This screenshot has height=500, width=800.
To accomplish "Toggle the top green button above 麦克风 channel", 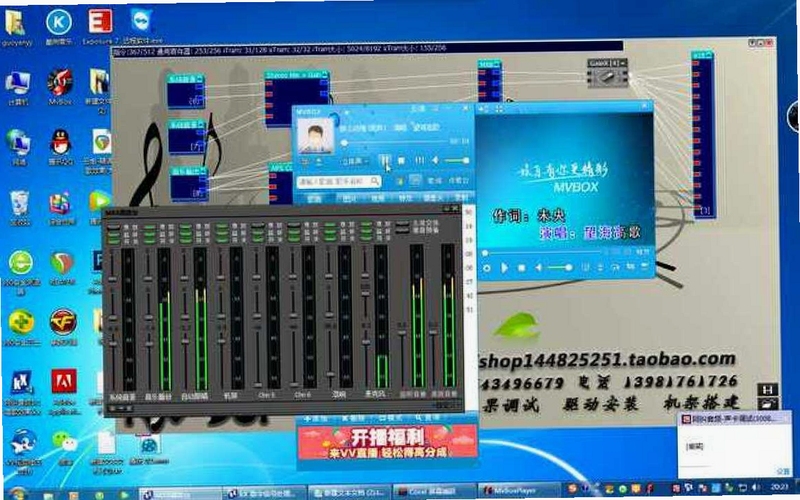I will 367,225.
